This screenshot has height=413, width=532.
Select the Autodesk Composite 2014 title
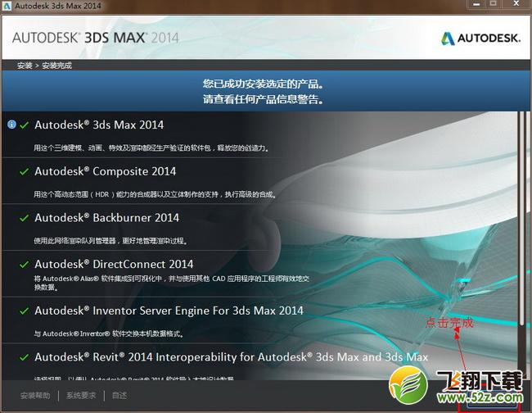[x=106, y=171]
